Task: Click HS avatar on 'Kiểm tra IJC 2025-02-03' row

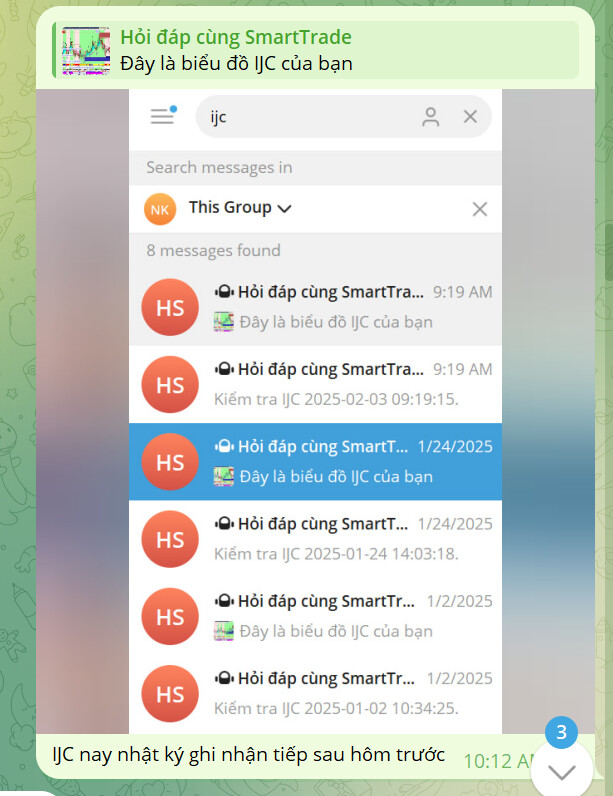Action: click(170, 384)
